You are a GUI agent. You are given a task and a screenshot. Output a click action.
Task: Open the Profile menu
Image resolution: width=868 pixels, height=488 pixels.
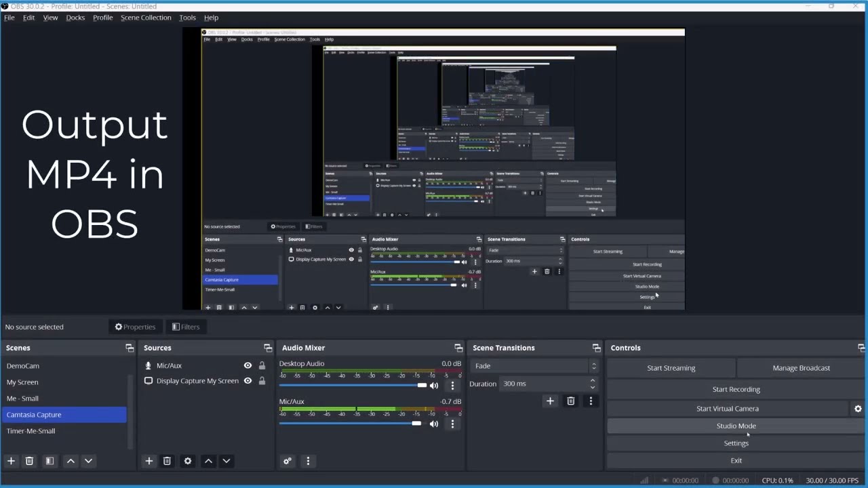[102, 18]
